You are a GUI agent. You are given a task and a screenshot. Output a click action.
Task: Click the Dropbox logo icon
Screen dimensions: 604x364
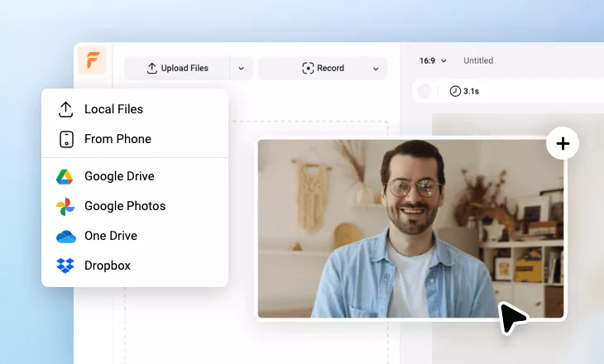(x=65, y=266)
